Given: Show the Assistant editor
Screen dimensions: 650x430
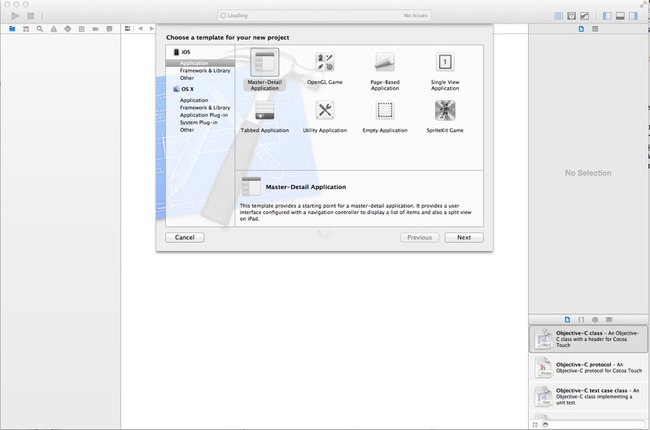Looking at the screenshot, I should 571,16.
